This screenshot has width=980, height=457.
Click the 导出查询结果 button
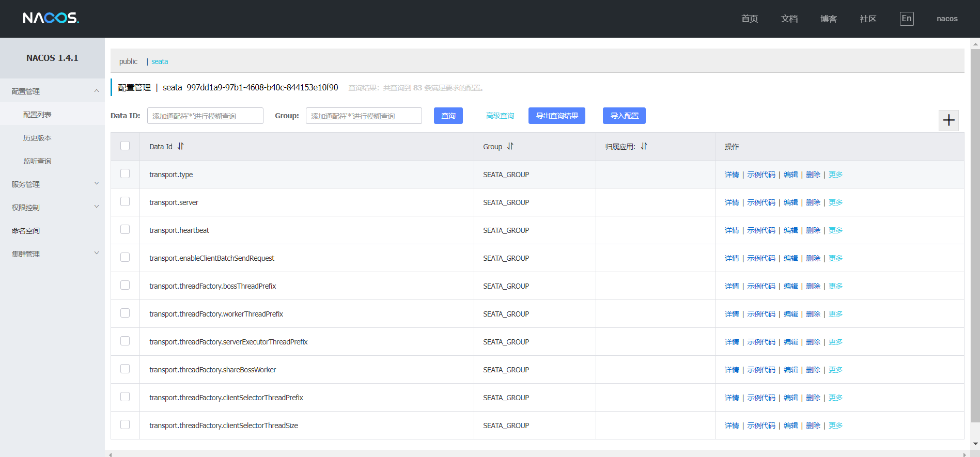pos(556,116)
